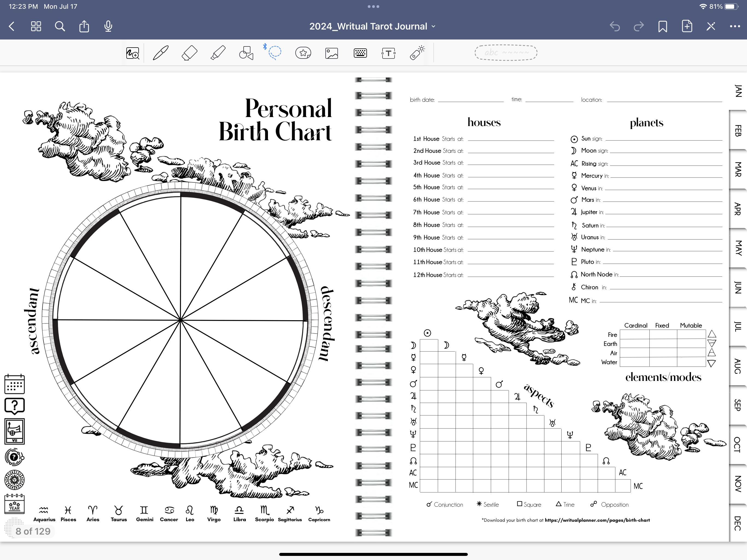The width and height of the screenshot is (747, 560).
Task: Open the Share and export menu
Action: [x=84, y=26]
